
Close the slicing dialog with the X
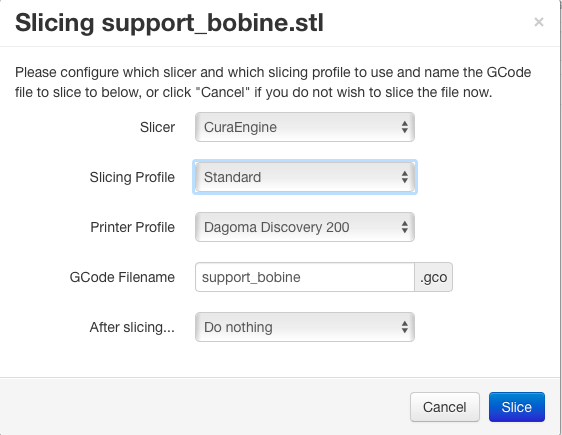(x=539, y=22)
